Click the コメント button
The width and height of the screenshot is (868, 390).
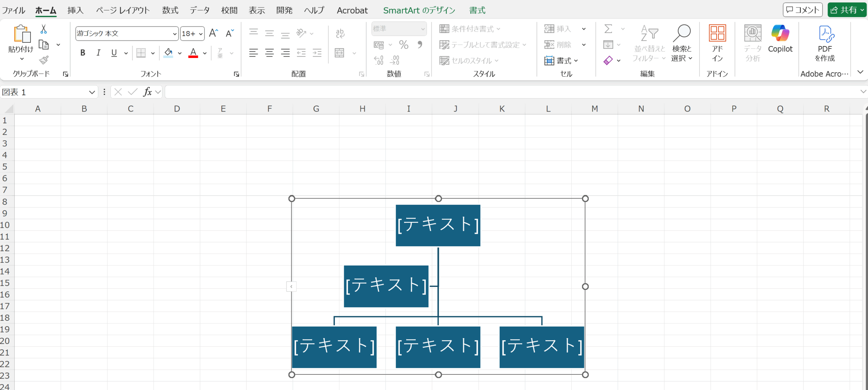pyautogui.click(x=803, y=10)
